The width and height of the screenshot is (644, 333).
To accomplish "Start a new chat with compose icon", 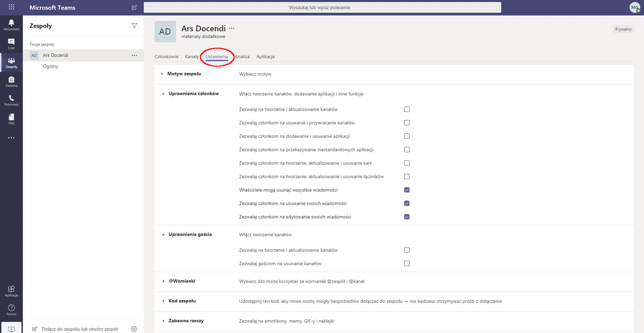I will click(x=134, y=7).
